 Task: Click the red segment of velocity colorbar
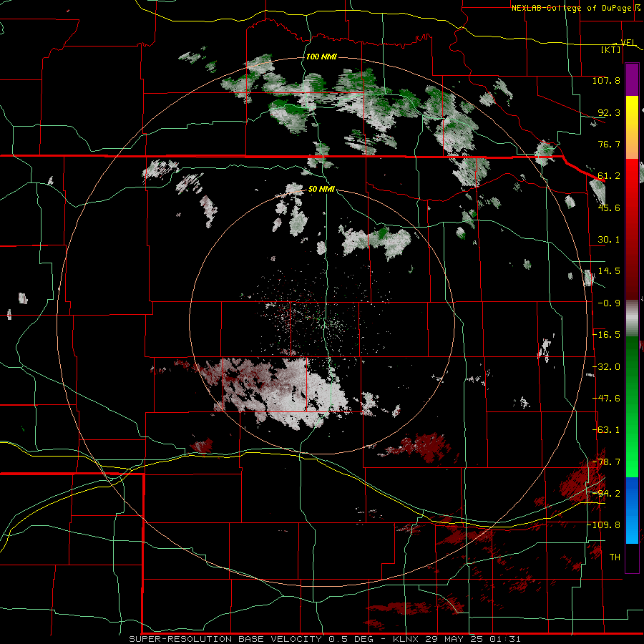632,229
